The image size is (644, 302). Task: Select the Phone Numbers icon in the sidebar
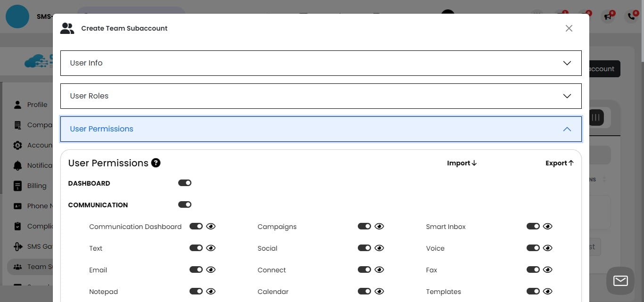click(x=17, y=206)
